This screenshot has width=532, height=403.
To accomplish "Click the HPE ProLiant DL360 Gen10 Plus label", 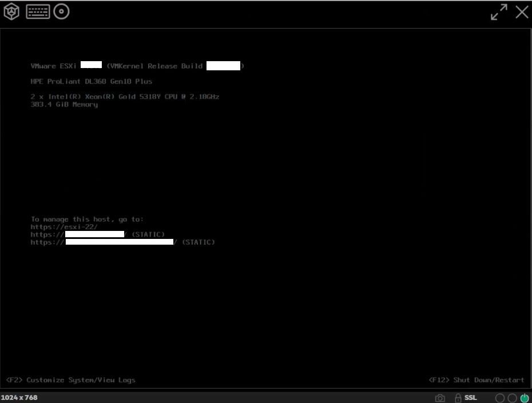I will [91, 81].
